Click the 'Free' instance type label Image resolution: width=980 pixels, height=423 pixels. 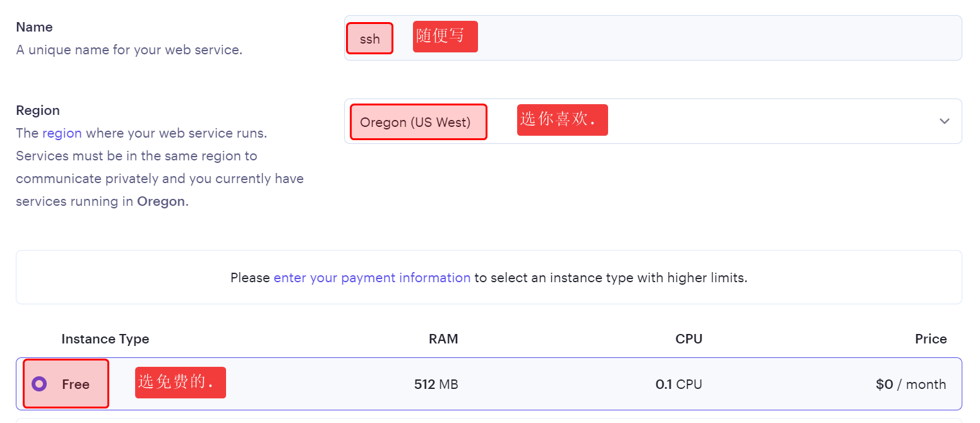tap(75, 384)
